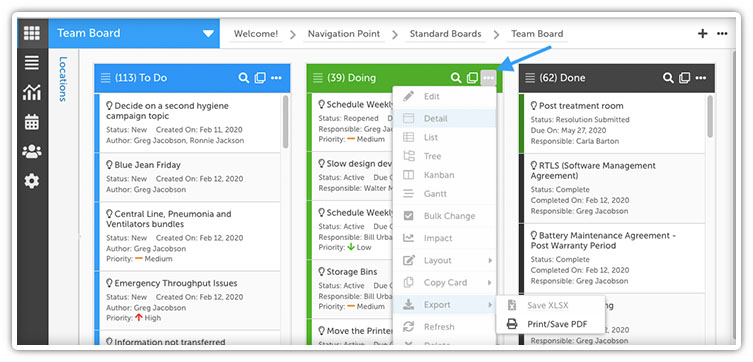Open the apps grid icon
The width and height of the screenshot is (753, 362).
pos(32,33)
